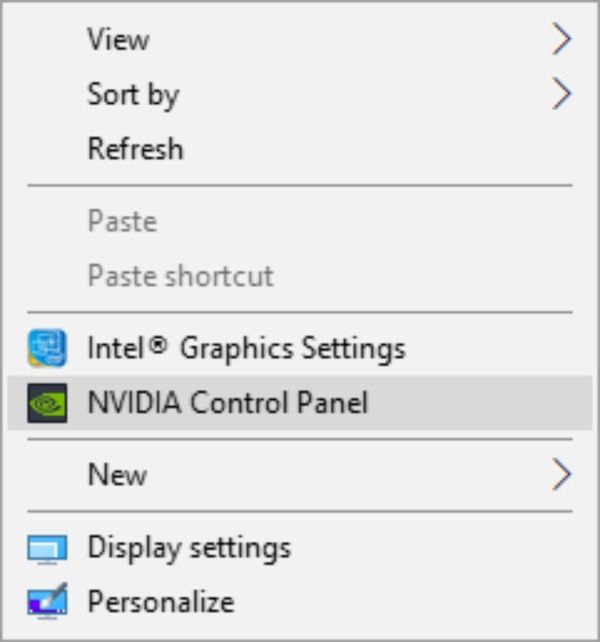Launch NVIDIA Control Panel from the menu
Screen dimensions: 600x642
pos(228,402)
